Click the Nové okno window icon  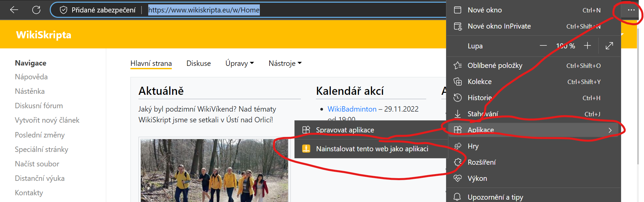tap(457, 10)
